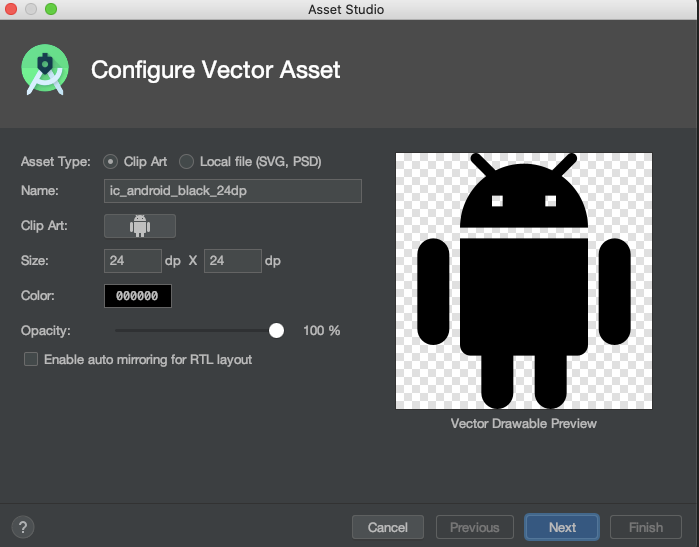Click the Previous button
Image resolution: width=699 pixels, height=547 pixels.
[475, 527]
